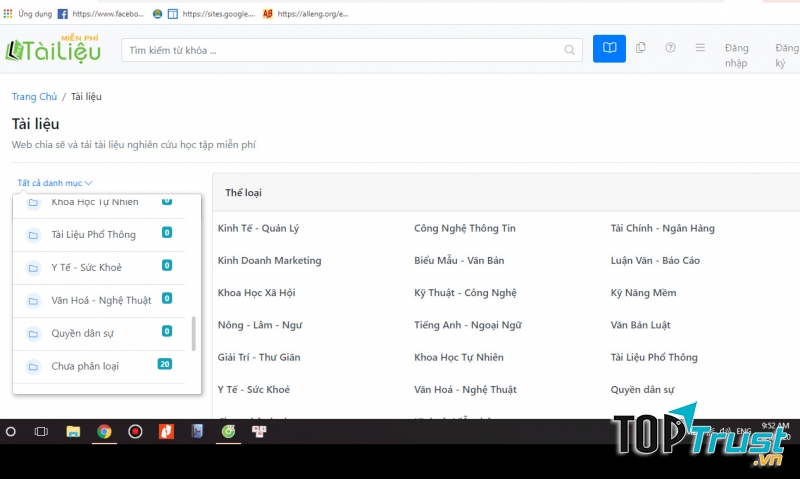Open the help question mark icon

(x=670, y=48)
